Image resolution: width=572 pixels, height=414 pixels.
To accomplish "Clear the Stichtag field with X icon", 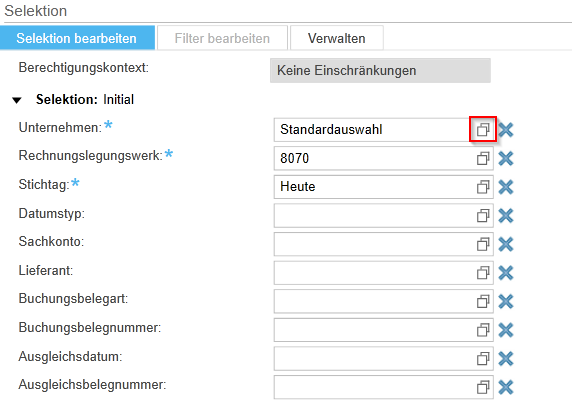I will point(506,187).
